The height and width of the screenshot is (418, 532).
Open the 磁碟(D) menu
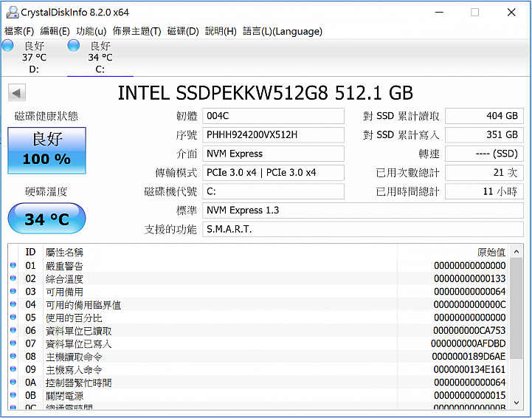click(x=183, y=31)
